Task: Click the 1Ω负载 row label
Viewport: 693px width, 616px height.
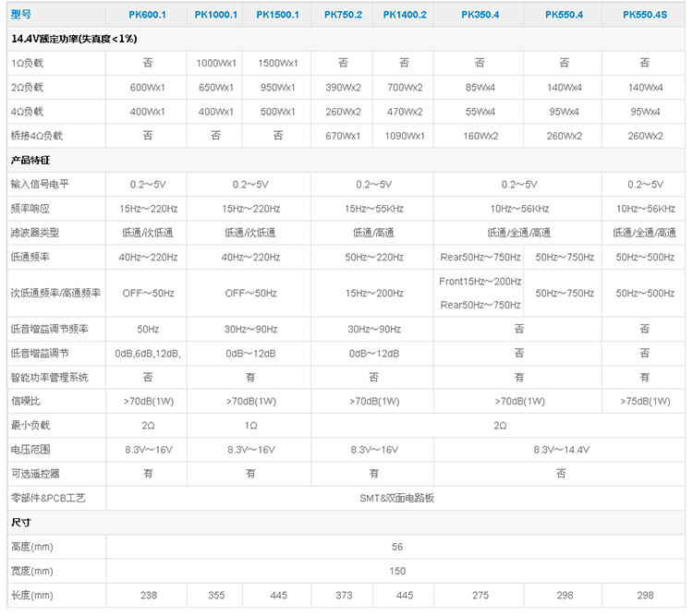Action: click(x=27, y=63)
